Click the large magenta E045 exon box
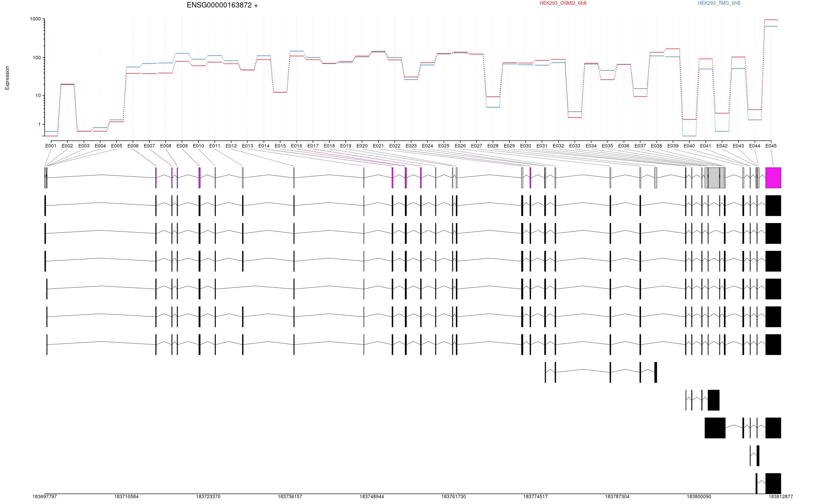The height and width of the screenshot is (504, 818). (773, 177)
